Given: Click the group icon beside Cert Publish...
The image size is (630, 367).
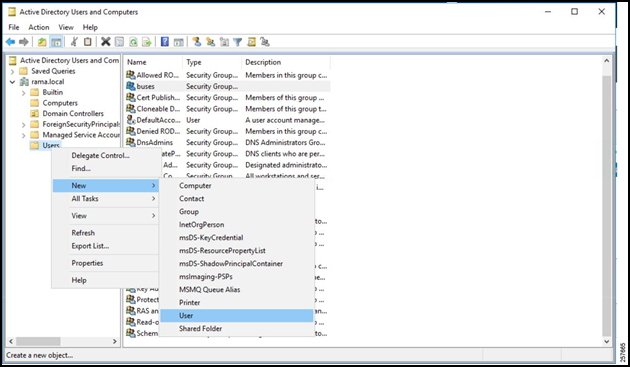Looking at the screenshot, I should pyautogui.click(x=131, y=97).
